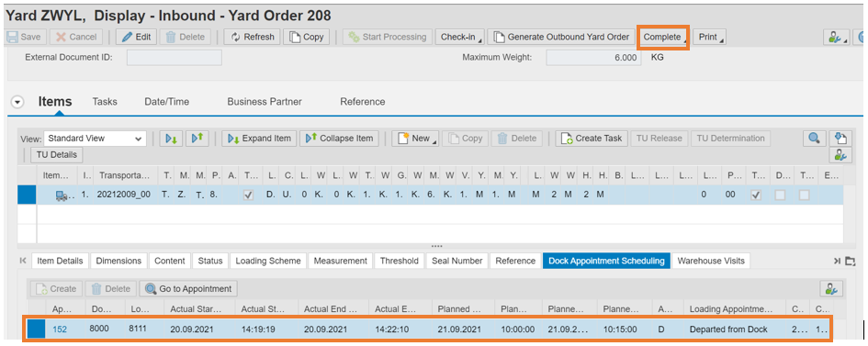
Task: Switch to the Tasks tab
Action: tap(105, 102)
